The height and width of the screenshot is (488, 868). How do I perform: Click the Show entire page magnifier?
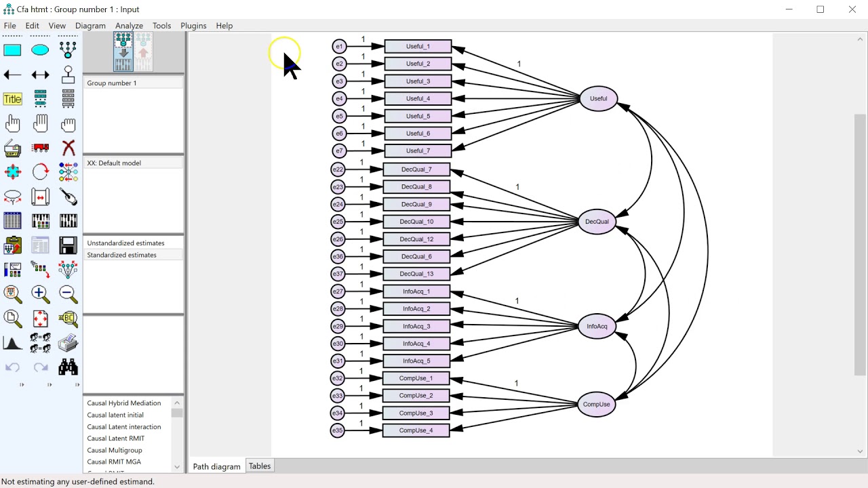pyautogui.click(x=12, y=319)
